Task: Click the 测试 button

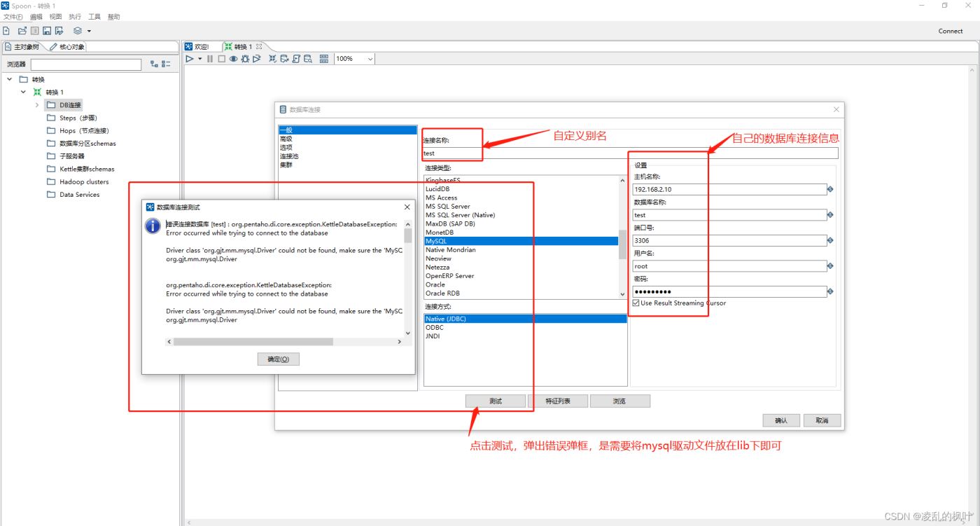Action: click(x=496, y=401)
